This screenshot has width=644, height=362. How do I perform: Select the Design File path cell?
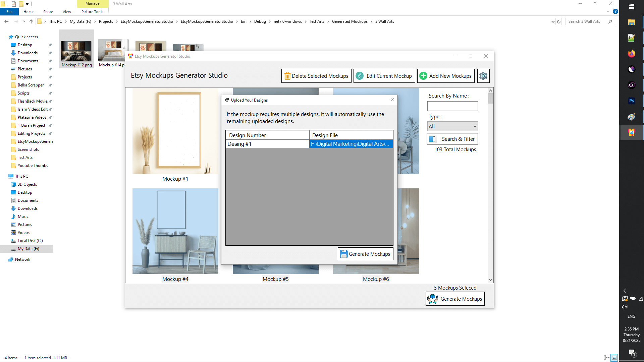(351, 144)
